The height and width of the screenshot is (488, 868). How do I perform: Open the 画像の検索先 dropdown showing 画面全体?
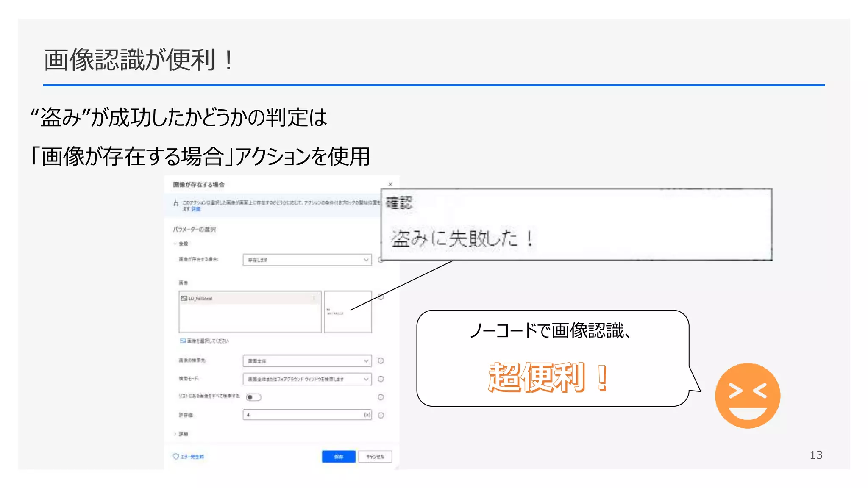tap(307, 361)
